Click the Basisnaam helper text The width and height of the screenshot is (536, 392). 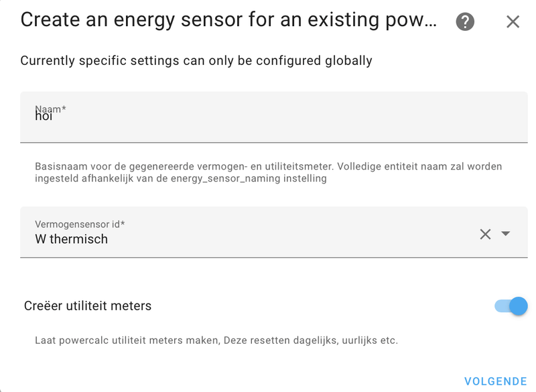(268, 166)
